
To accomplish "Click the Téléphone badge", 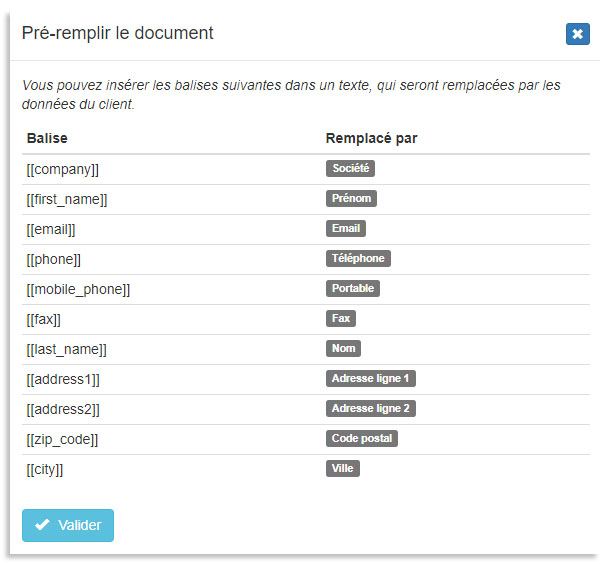I will point(358,259).
